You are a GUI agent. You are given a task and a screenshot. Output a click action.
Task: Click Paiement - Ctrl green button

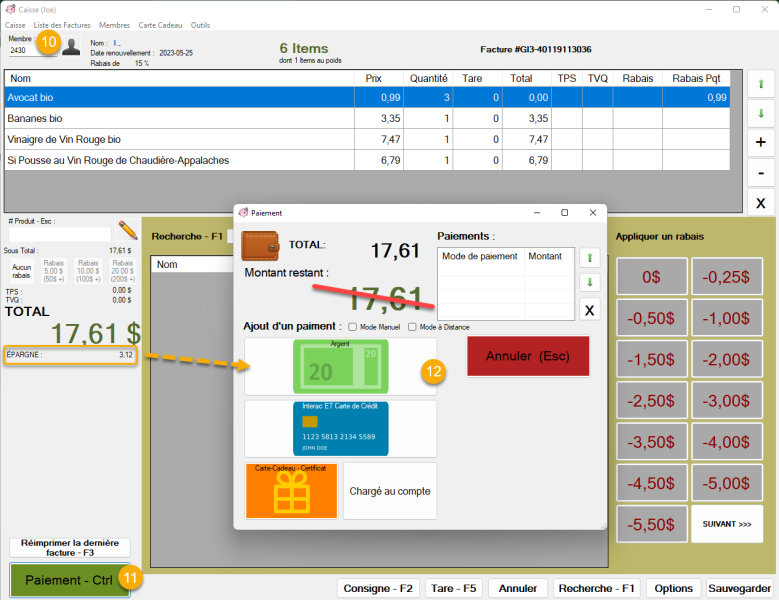click(x=70, y=580)
